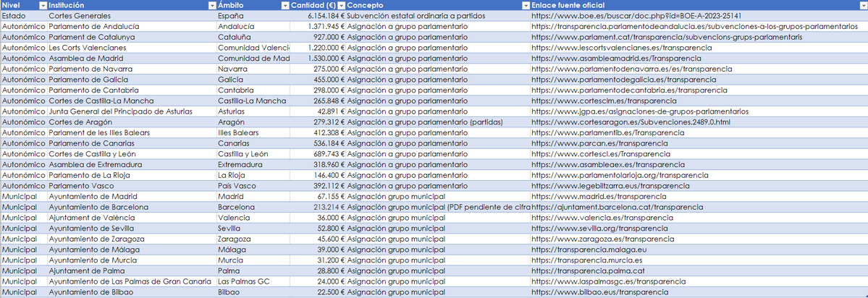Select the Ajuntament de València cell

[x=132, y=217]
